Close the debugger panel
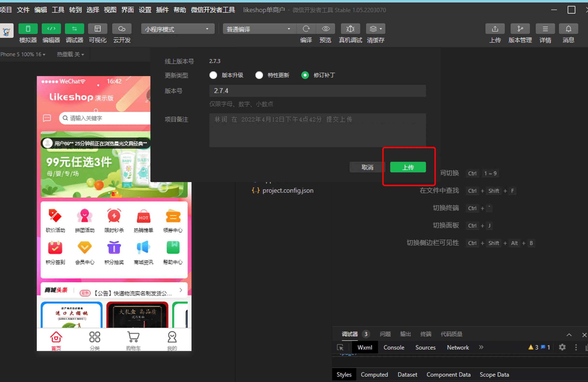This screenshot has width=588, height=382. (x=584, y=335)
